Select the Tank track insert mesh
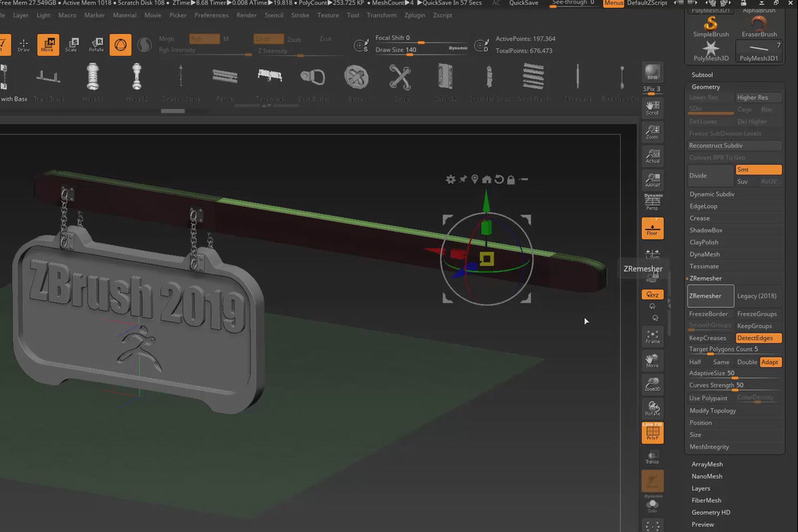 pos(269,82)
